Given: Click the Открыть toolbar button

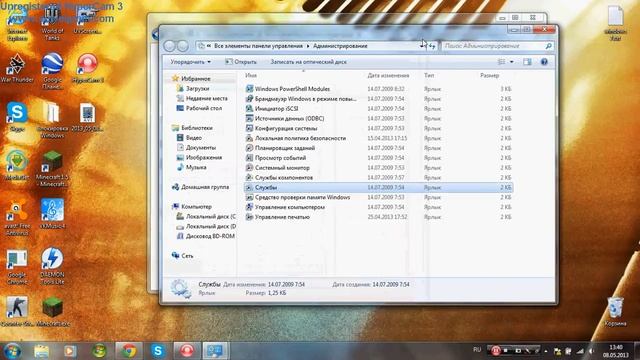Looking at the screenshot, I should (x=241, y=62).
